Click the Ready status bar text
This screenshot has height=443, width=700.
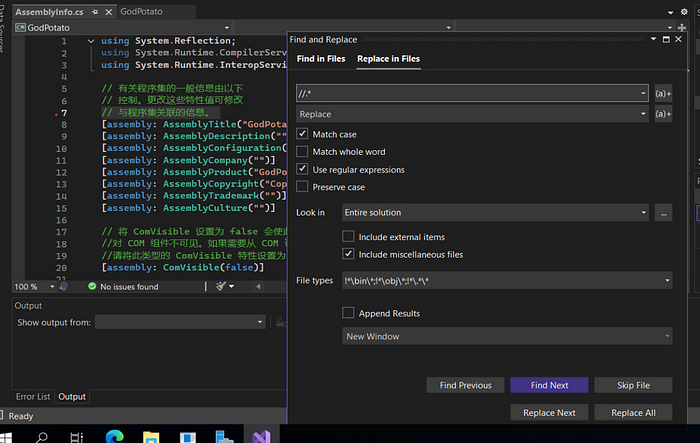[x=21, y=416]
